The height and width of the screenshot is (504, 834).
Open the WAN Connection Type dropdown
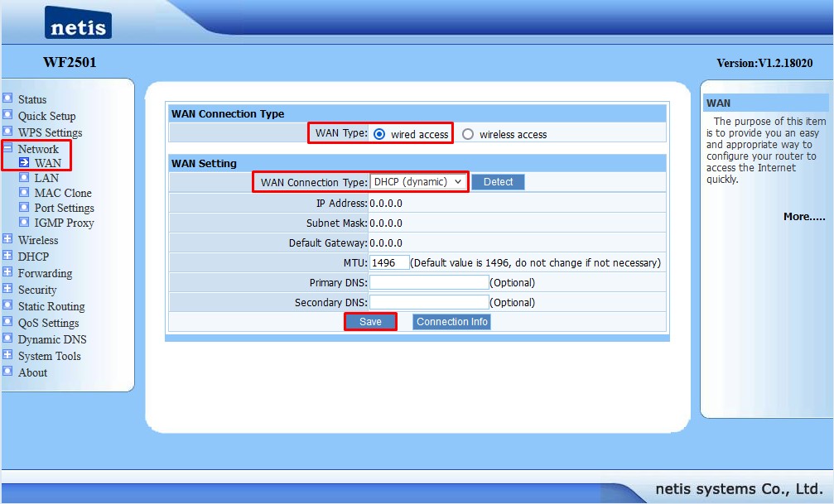[419, 182]
